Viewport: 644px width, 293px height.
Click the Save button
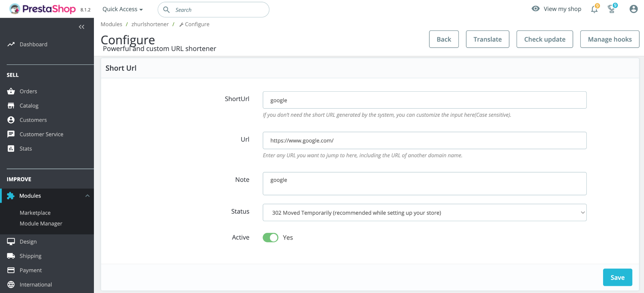click(617, 278)
